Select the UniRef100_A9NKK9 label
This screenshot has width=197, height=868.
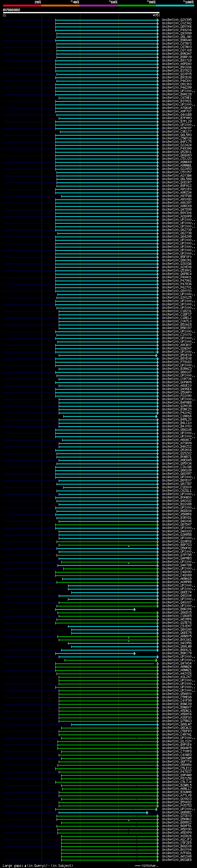[x=177, y=162]
